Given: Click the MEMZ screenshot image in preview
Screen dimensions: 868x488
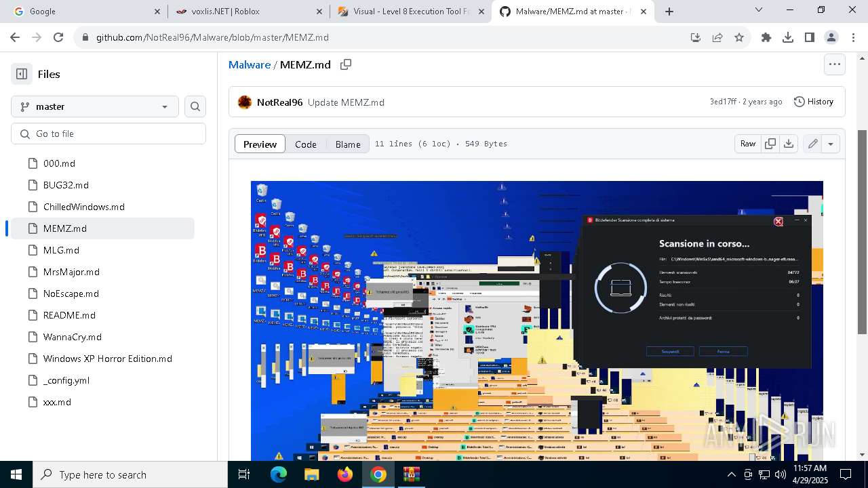Looking at the screenshot, I should coord(537,321).
